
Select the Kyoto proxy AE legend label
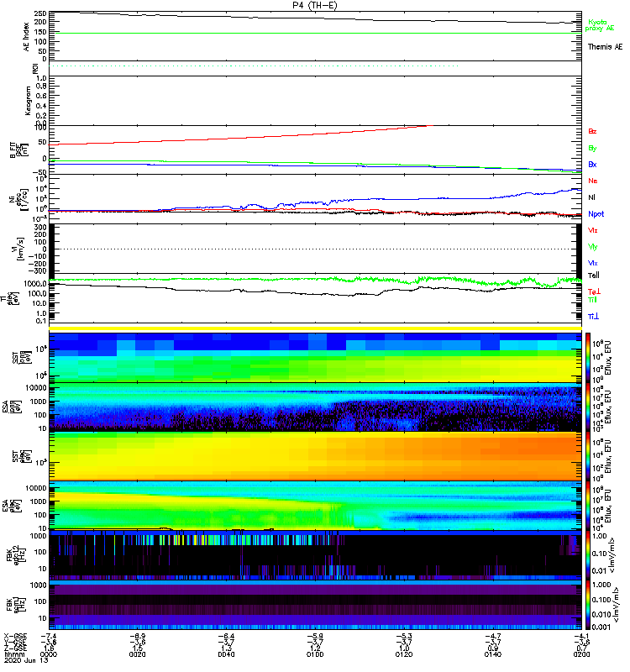[600, 25]
